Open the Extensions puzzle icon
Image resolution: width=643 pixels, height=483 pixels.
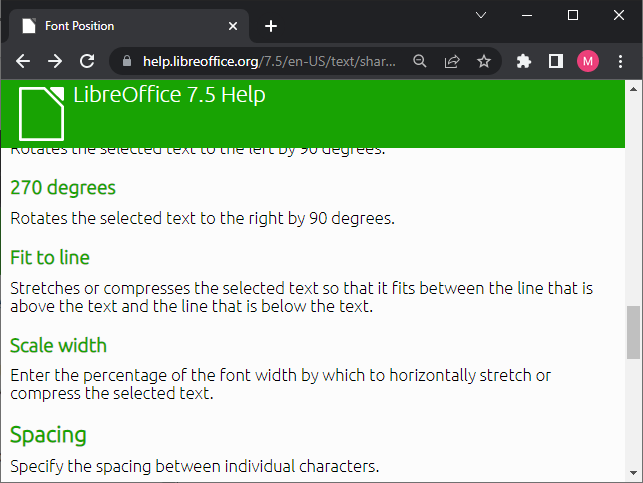coord(524,62)
